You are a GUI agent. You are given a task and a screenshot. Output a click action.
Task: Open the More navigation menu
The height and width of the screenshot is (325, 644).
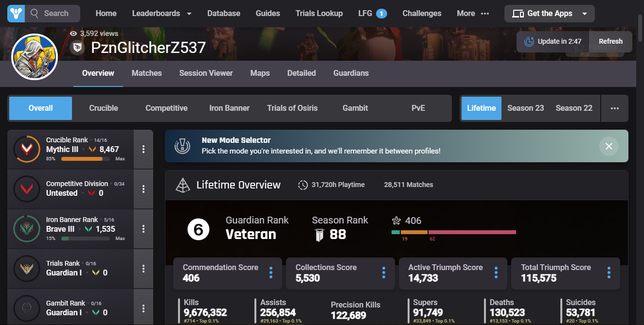[472, 14]
